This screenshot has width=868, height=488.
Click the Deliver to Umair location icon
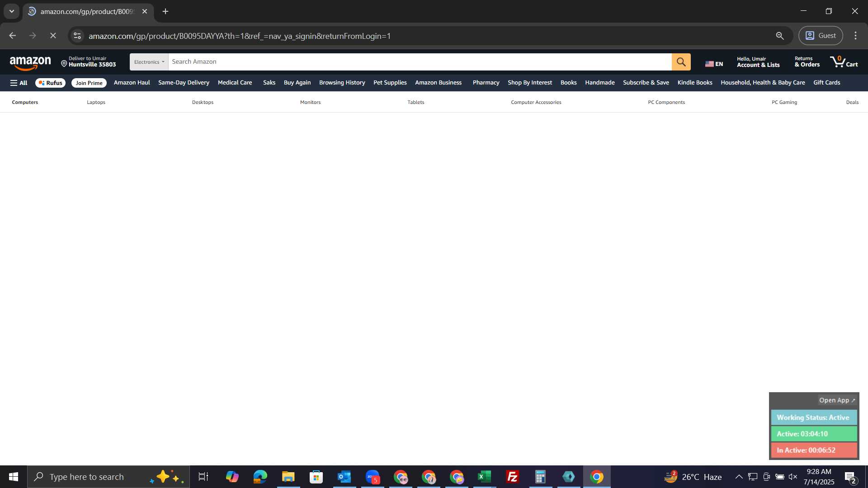point(64,64)
